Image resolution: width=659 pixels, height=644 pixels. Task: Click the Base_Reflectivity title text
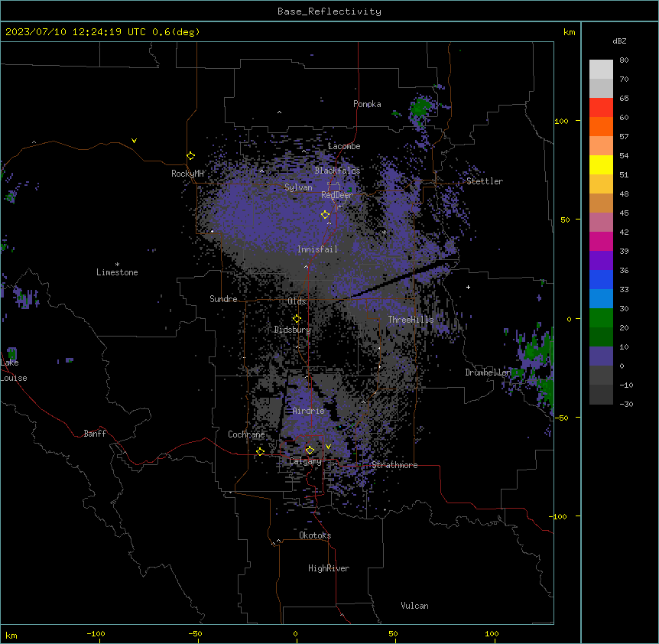click(x=329, y=11)
